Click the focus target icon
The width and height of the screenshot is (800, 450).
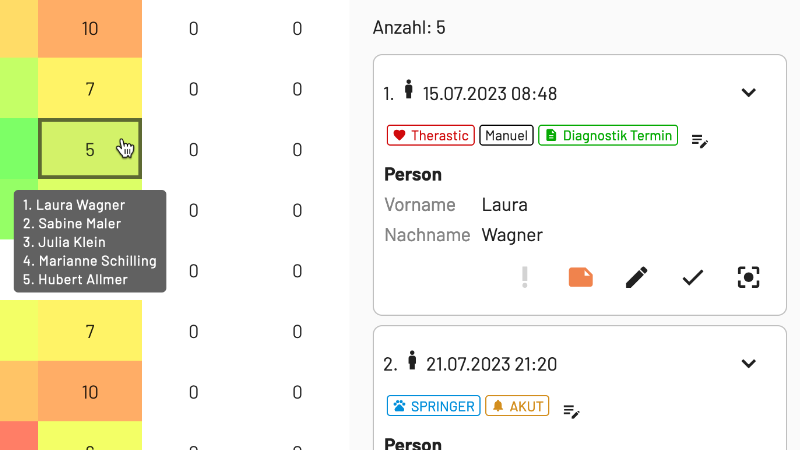(748, 278)
